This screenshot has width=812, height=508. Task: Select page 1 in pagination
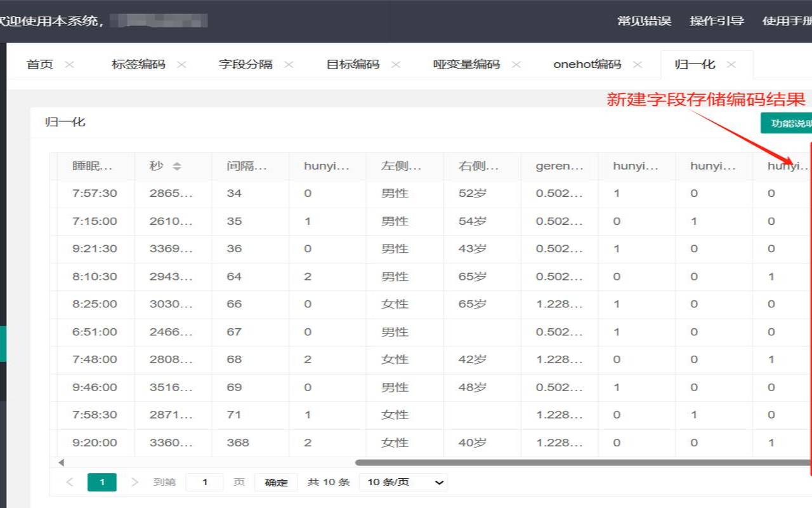(x=102, y=482)
